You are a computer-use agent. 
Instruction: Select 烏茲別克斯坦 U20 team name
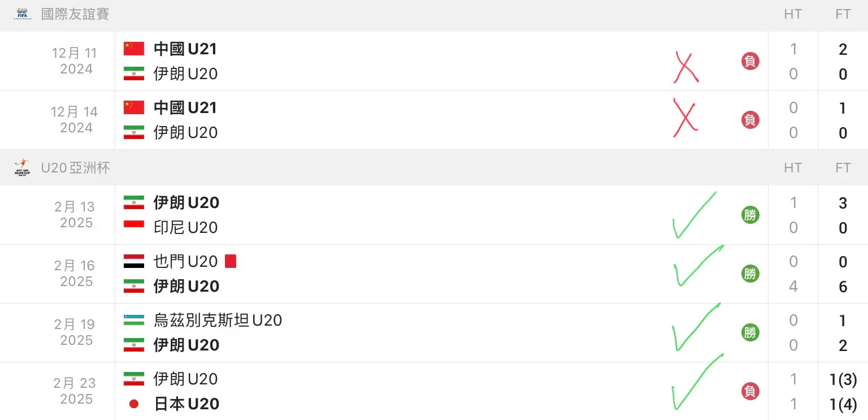coord(218,321)
